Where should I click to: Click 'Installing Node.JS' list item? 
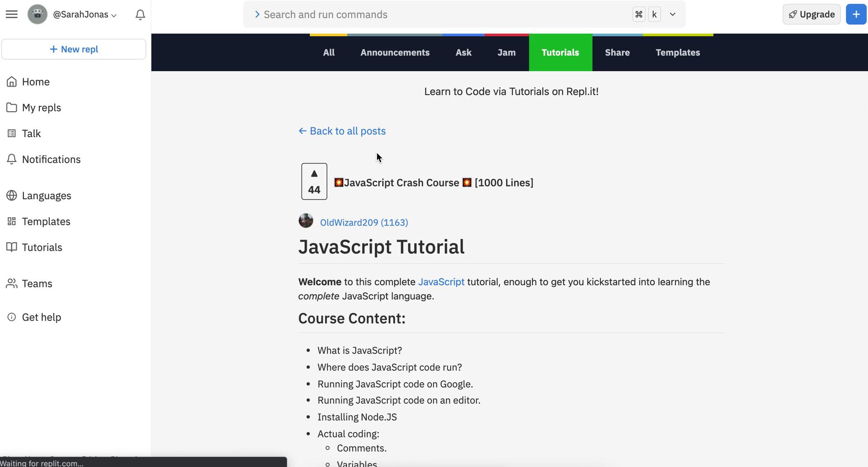[x=357, y=417]
